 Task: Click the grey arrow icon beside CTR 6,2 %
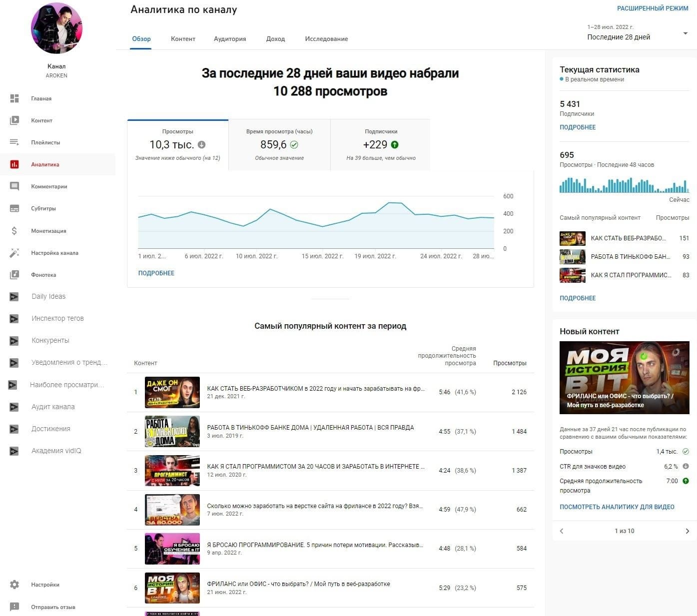click(686, 466)
